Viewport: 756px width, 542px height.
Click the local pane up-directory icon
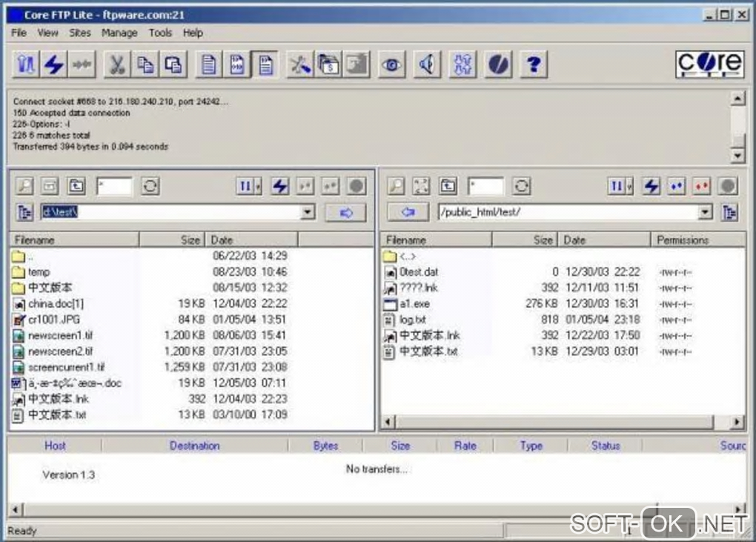click(x=76, y=185)
